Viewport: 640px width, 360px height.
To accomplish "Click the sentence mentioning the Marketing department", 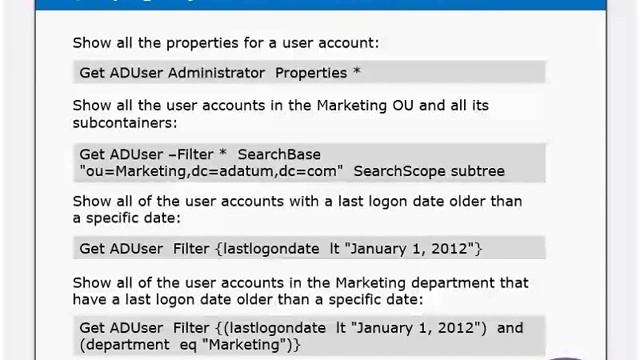I will coord(300,291).
